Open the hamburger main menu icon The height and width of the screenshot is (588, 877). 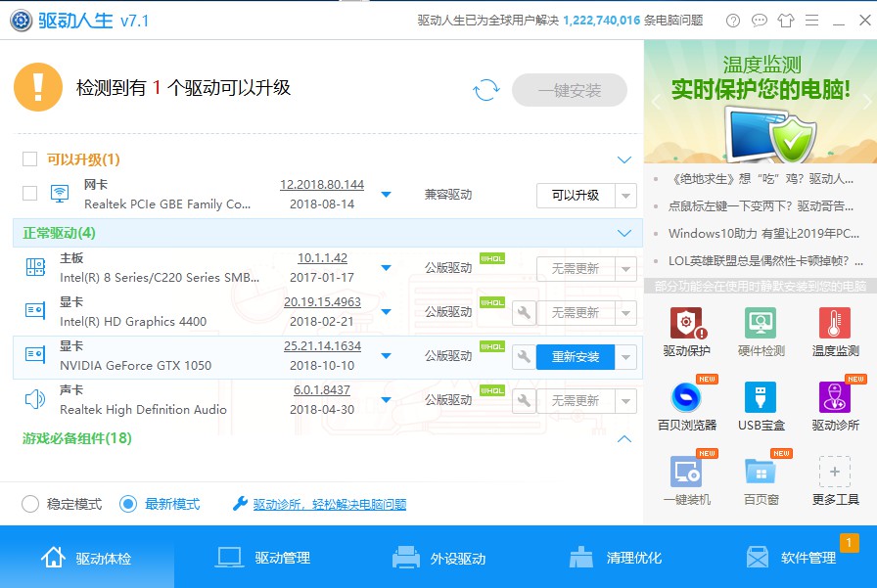click(811, 21)
